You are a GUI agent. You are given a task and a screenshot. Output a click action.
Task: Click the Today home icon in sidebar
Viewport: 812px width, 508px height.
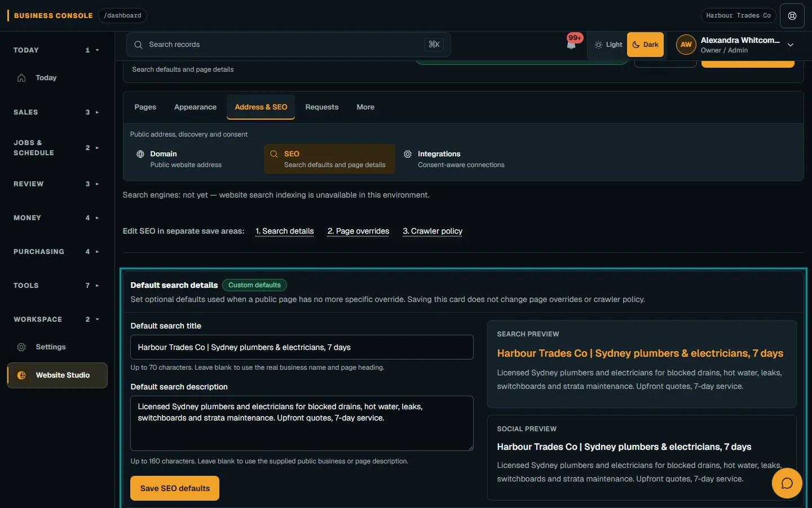click(x=21, y=78)
